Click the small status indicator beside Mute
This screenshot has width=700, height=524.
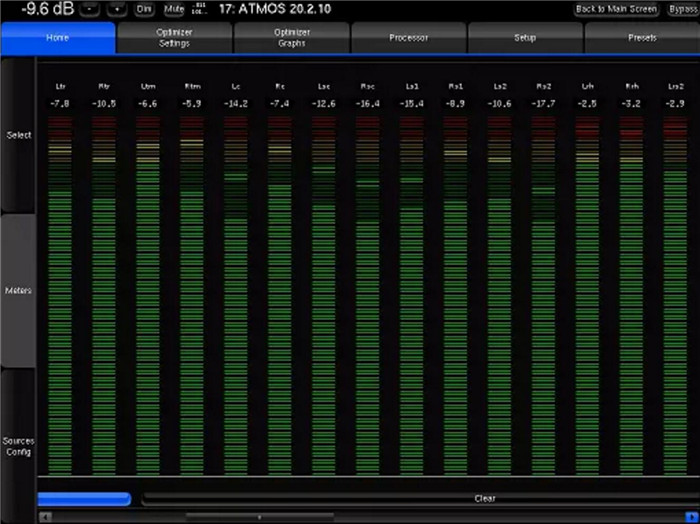point(201,9)
